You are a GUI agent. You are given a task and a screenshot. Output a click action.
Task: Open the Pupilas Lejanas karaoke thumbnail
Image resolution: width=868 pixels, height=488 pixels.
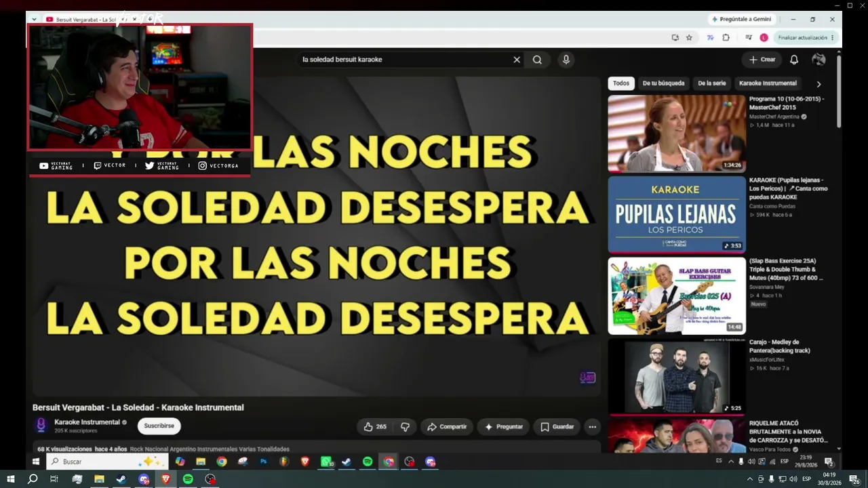click(x=677, y=215)
